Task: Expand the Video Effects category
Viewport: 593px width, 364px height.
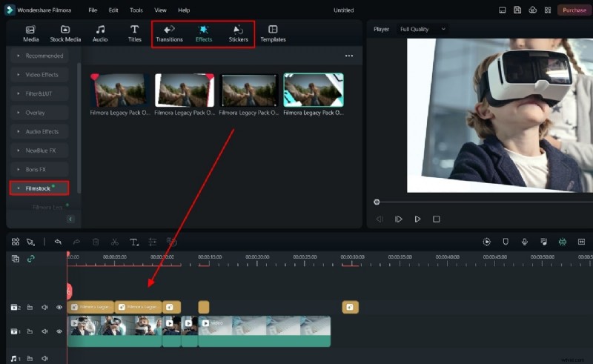Action: click(40, 75)
